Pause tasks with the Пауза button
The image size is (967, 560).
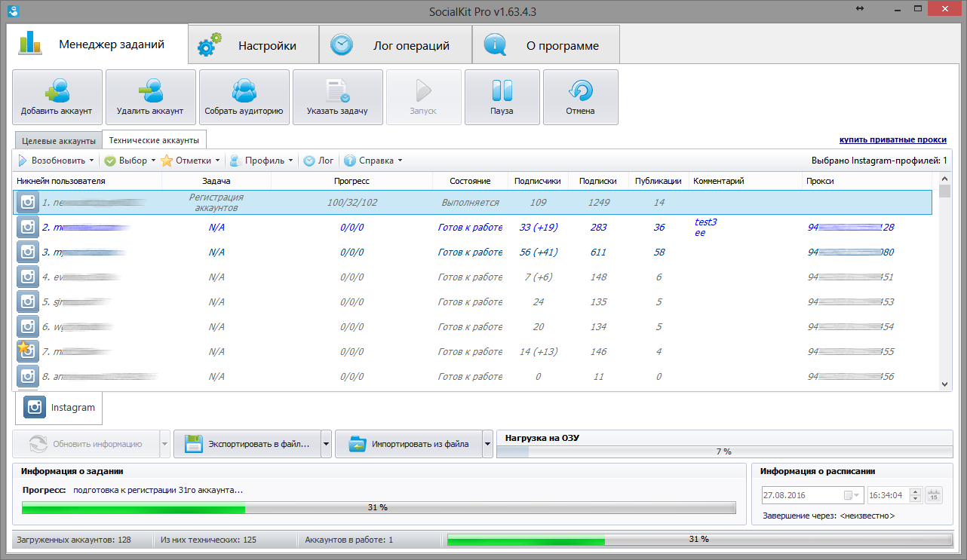tap(502, 97)
